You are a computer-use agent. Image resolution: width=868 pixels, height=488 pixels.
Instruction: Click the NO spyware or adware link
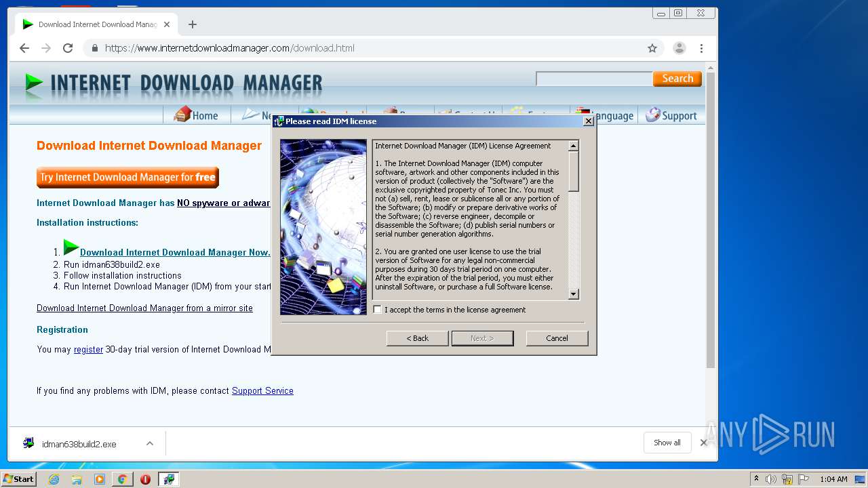(224, 203)
